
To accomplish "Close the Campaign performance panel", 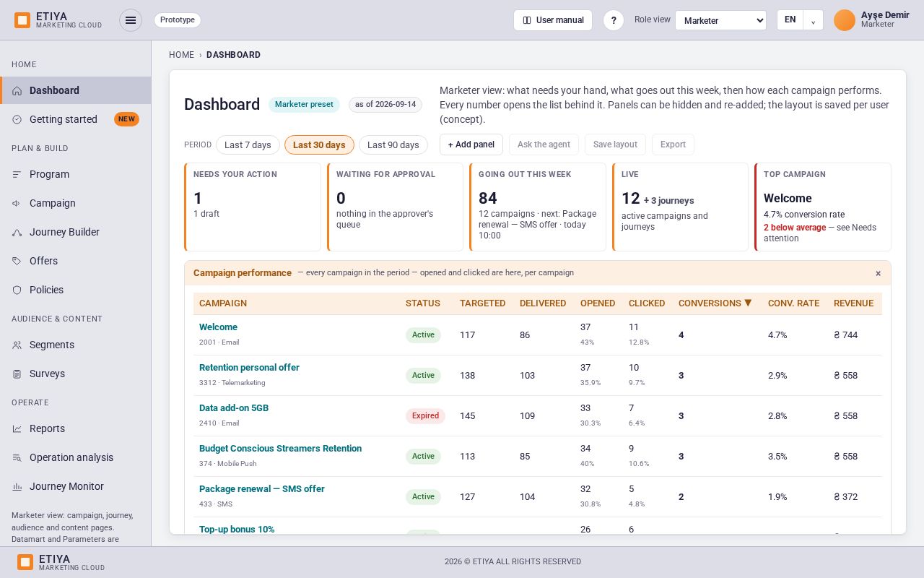I will [878, 273].
